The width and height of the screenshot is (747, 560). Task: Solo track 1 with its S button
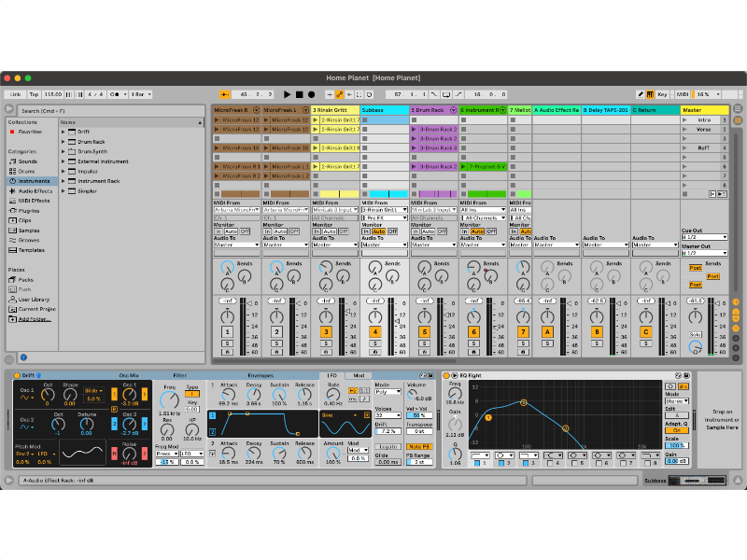(x=227, y=343)
